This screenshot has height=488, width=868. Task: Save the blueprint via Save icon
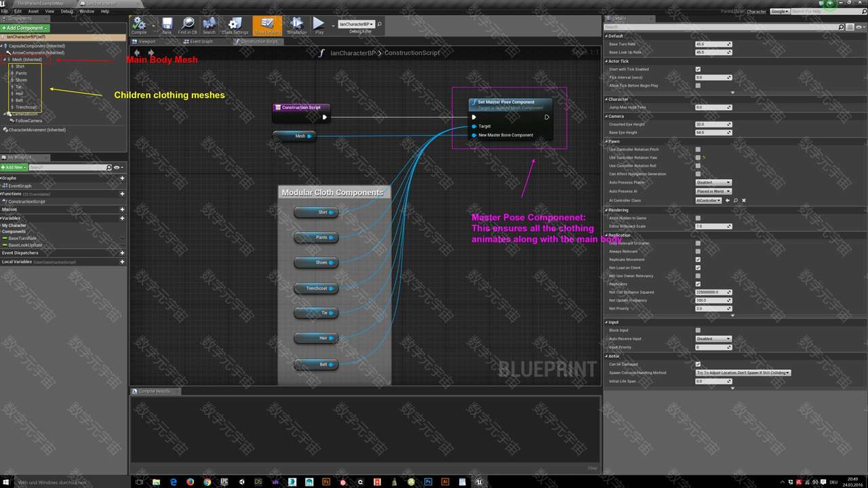167,26
